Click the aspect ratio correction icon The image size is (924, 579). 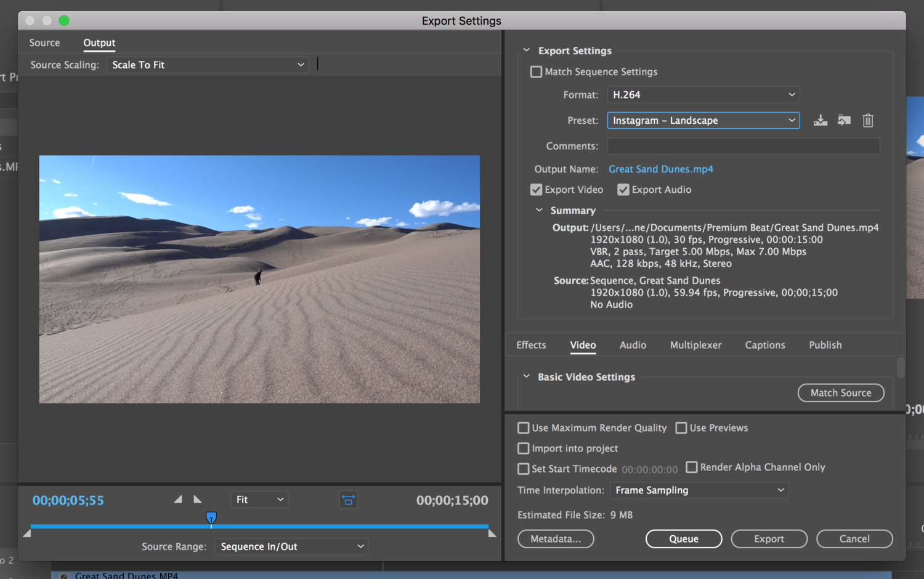tap(348, 500)
